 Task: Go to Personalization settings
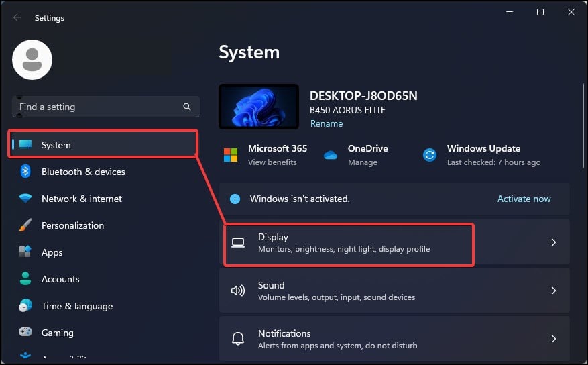(x=105, y=225)
